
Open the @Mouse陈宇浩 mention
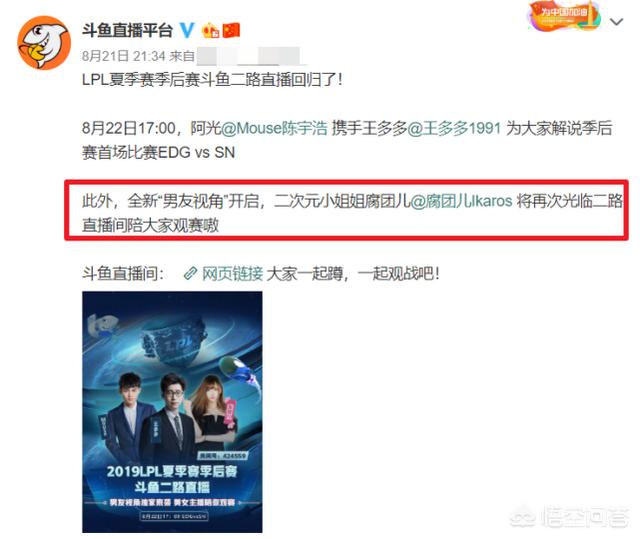click(274, 129)
